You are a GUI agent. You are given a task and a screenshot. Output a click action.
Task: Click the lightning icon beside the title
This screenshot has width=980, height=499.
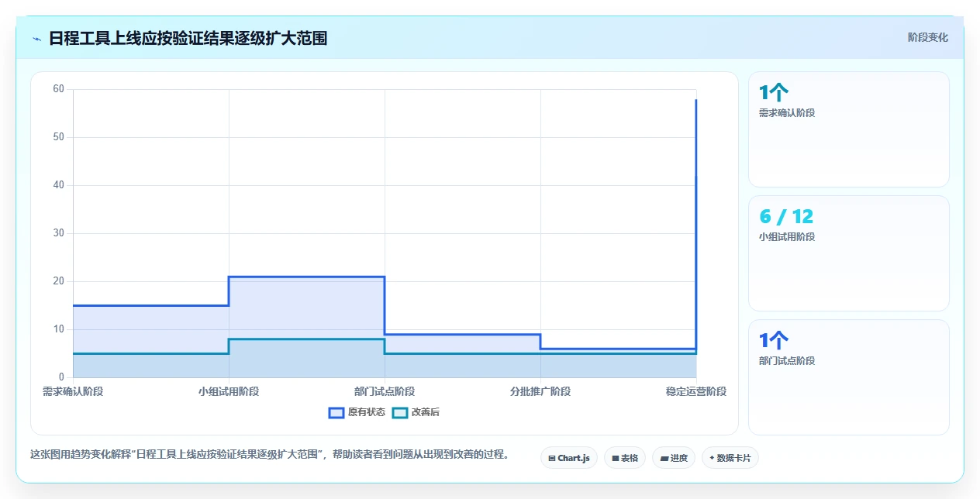tap(37, 38)
